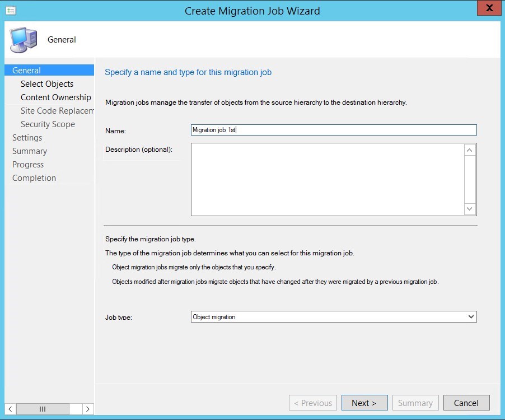Click the computer icon beside the General header
The height and width of the screenshot is (420, 505).
pyautogui.click(x=24, y=39)
